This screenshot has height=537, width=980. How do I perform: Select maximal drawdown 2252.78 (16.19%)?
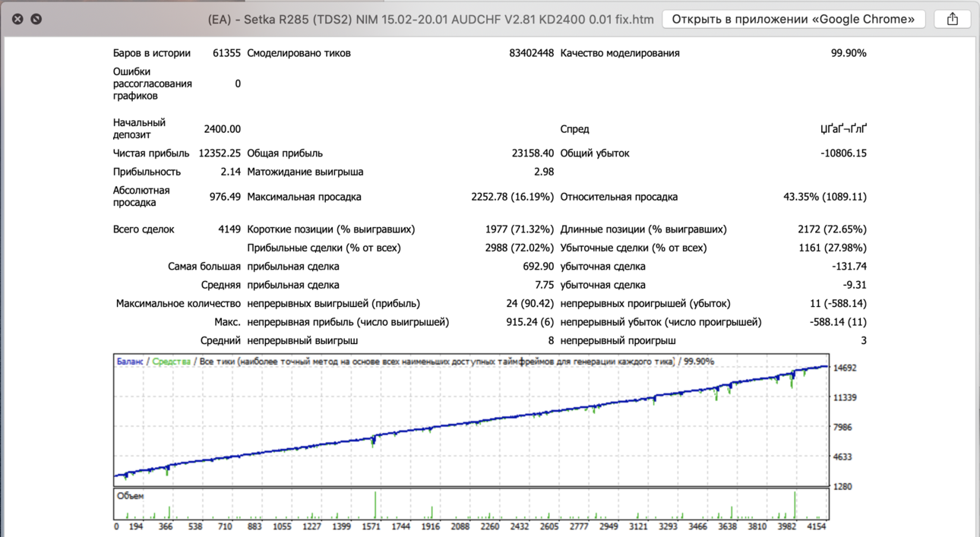(x=513, y=197)
